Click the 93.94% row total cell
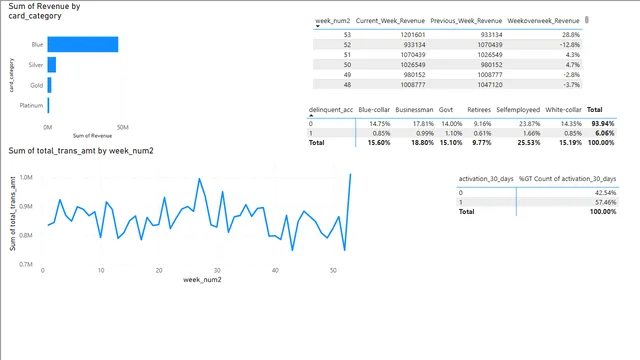The height and width of the screenshot is (360, 640). tap(602, 123)
